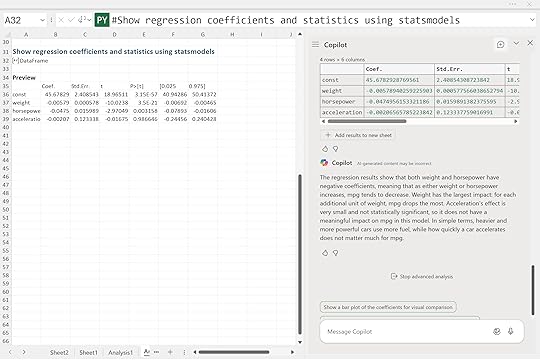Image resolution: width=540 pixels, height=360 pixels.
Task: Click the horsepower row in Copilot table
Action: pos(419,102)
